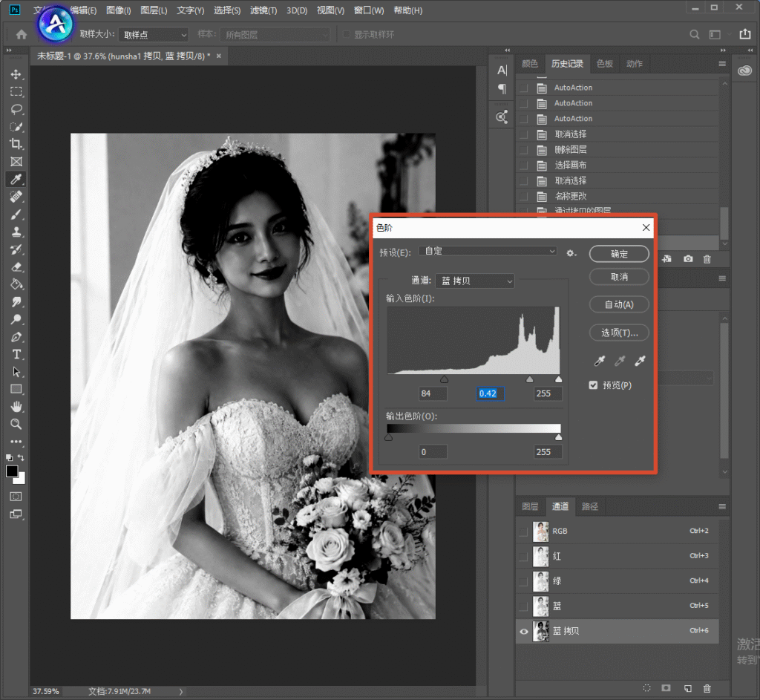Close the 色阶 Levels dialog
Viewport: 760px width, 700px height.
[x=646, y=227]
